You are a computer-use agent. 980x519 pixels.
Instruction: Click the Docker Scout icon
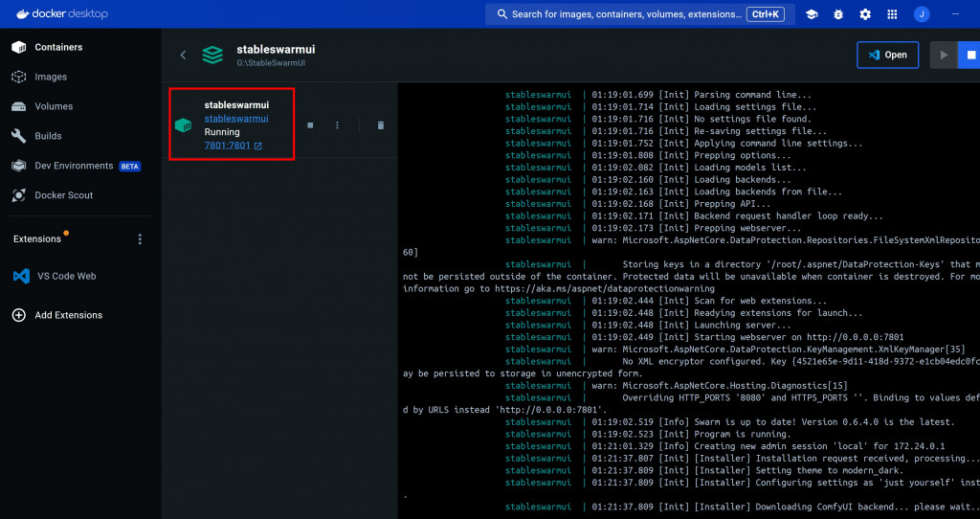(19, 195)
